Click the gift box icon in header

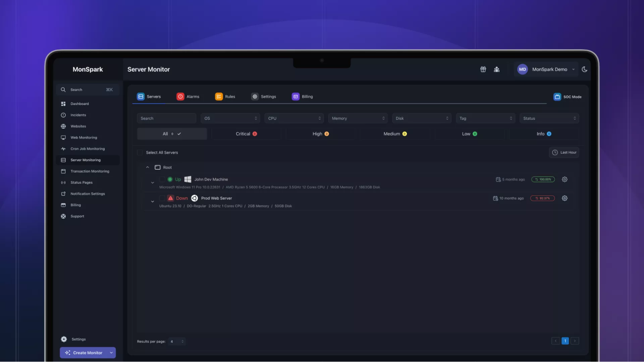(x=483, y=69)
